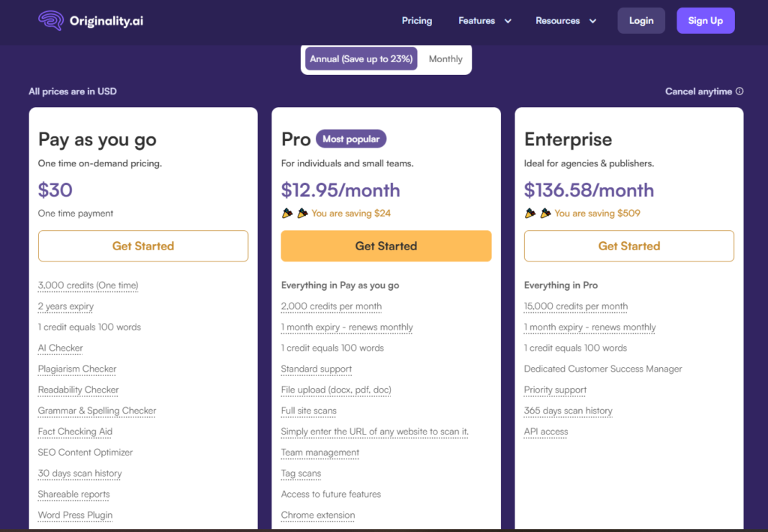Click the purple Sign Up button

click(x=705, y=20)
